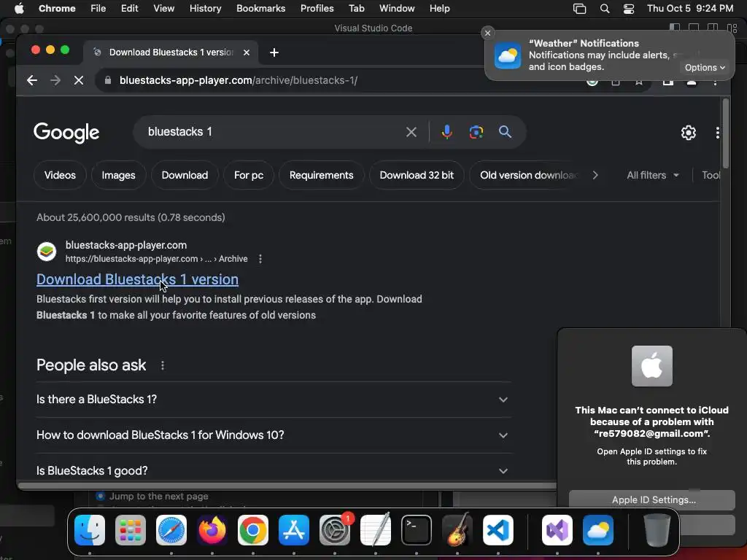
Task: Expand 'Is there a BlueStacks 1?' question
Action: (x=274, y=400)
